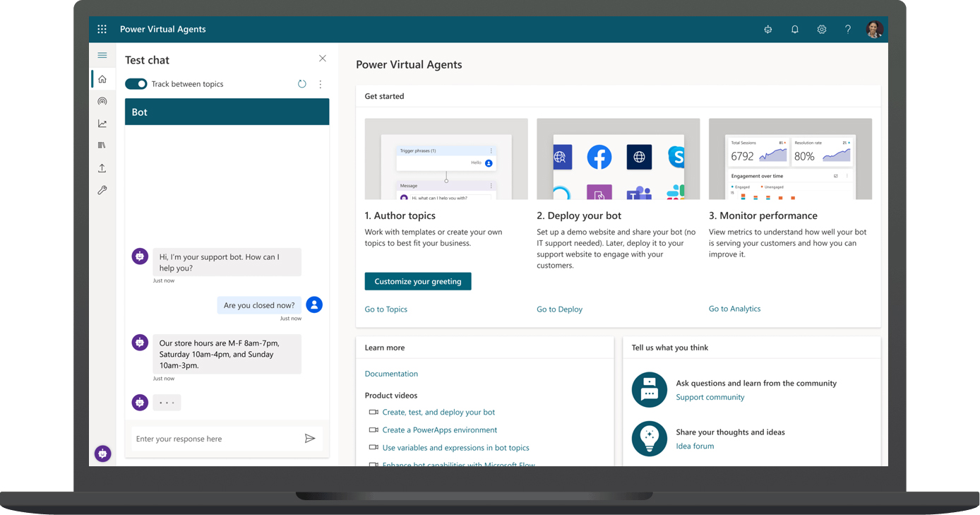Viewport: 980px width, 515px height.
Task: Open Analytics chart icon in sidebar
Action: (102, 124)
